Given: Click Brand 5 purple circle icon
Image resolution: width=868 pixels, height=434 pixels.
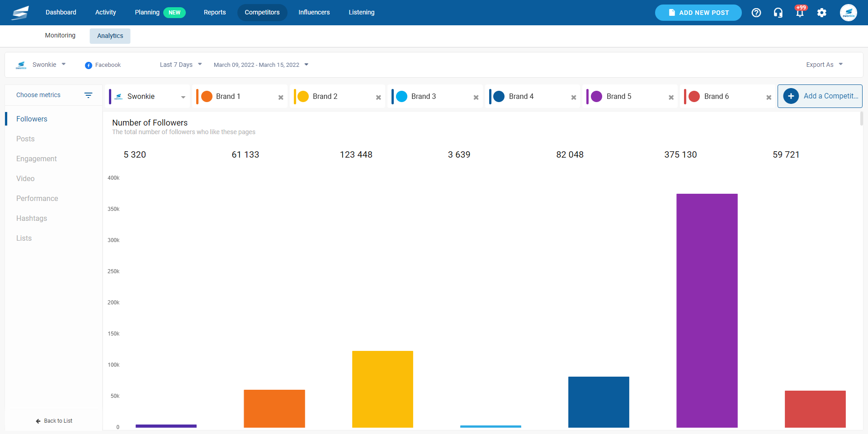Looking at the screenshot, I should 597,97.
